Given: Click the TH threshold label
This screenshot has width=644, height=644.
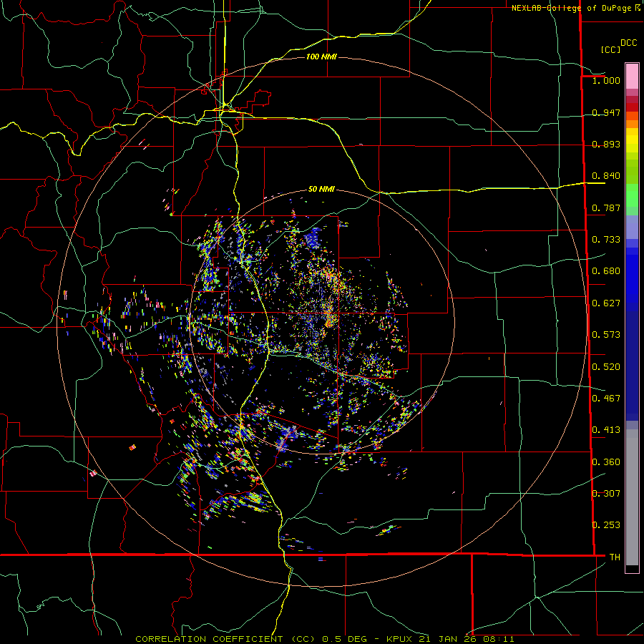Looking at the screenshot, I should (x=615, y=557).
